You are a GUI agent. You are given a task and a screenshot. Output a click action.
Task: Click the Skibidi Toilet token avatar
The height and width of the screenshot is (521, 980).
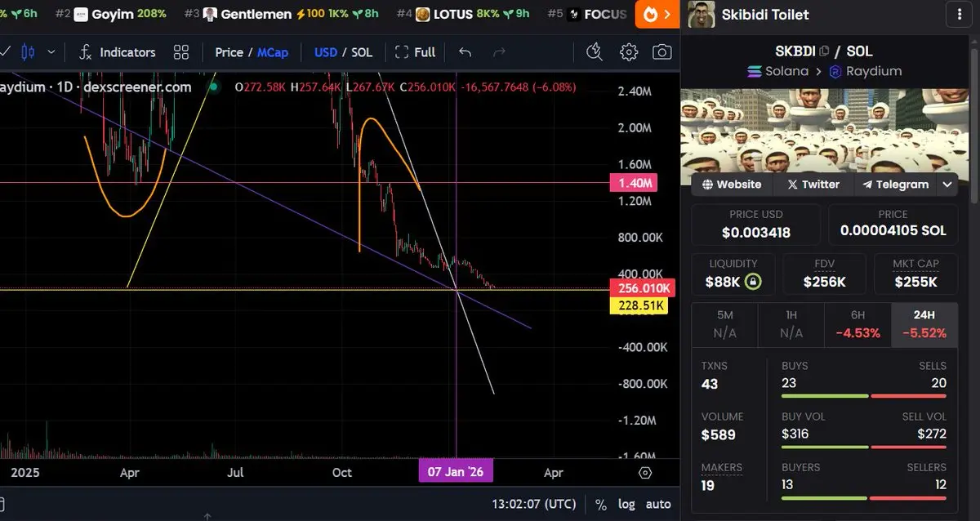coord(702,14)
